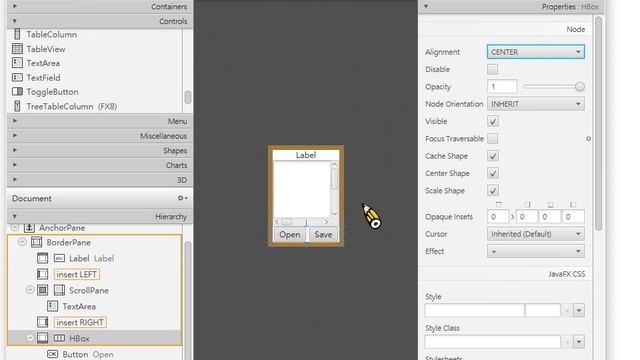The width and height of the screenshot is (640, 360).
Task: Select the Button Open icon in hierarchy
Action: (52, 354)
